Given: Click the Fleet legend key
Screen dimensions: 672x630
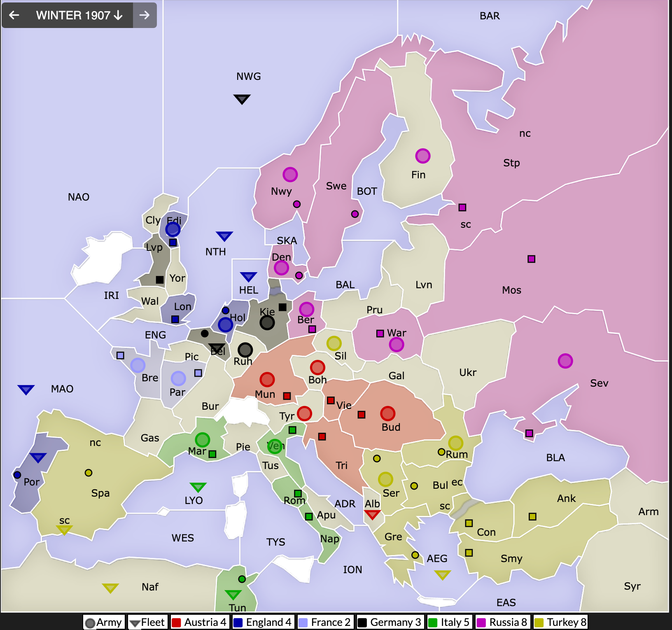Looking at the screenshot, I should (x=147, y=622).
